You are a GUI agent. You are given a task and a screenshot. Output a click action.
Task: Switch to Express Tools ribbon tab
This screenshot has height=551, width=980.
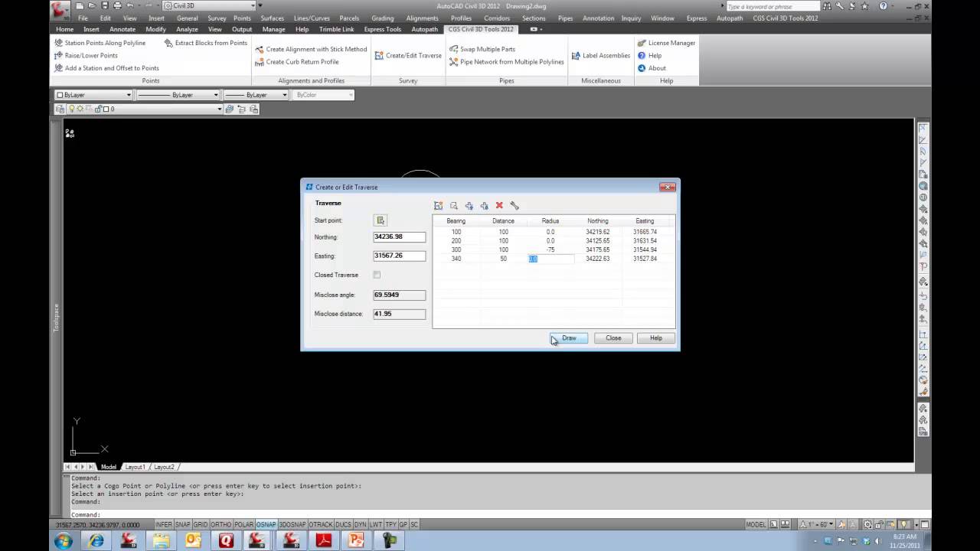point(382,29)
